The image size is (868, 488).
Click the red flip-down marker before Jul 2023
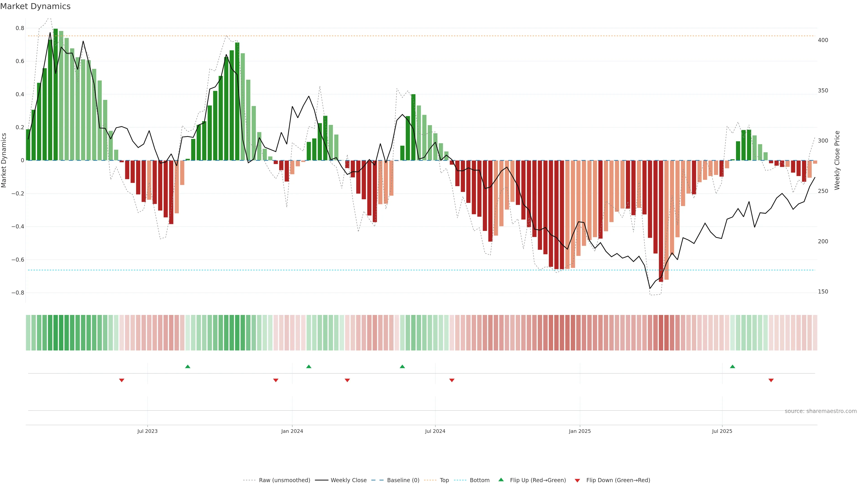pyautogui.click(x=122, y=380)
